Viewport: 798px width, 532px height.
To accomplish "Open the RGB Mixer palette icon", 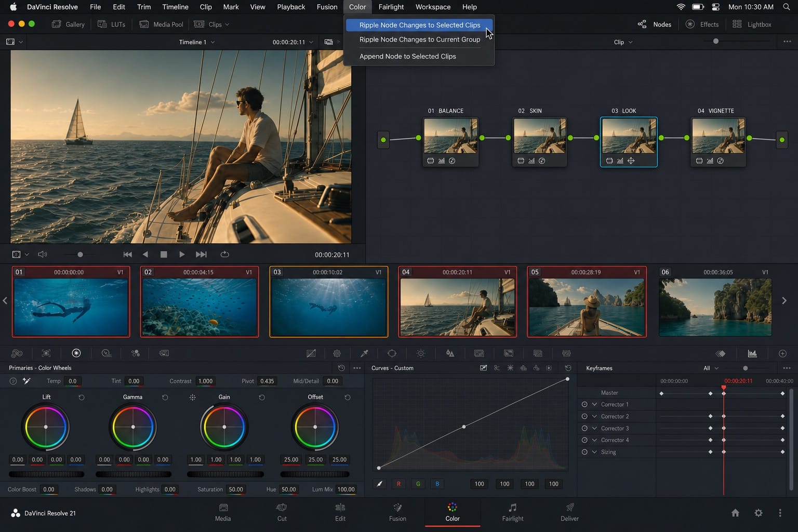I will click(x=136, y=353).
